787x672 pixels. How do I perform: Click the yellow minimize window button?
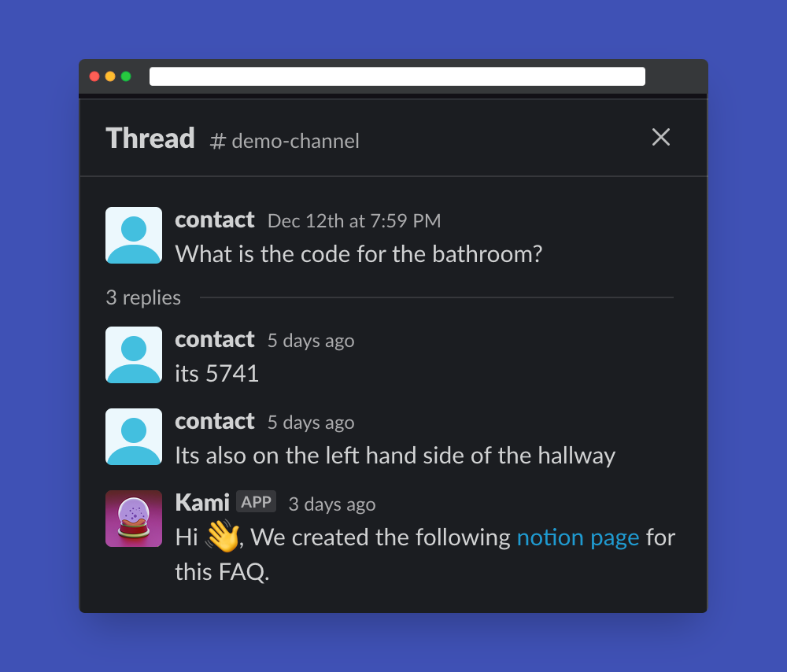[110, 76]
